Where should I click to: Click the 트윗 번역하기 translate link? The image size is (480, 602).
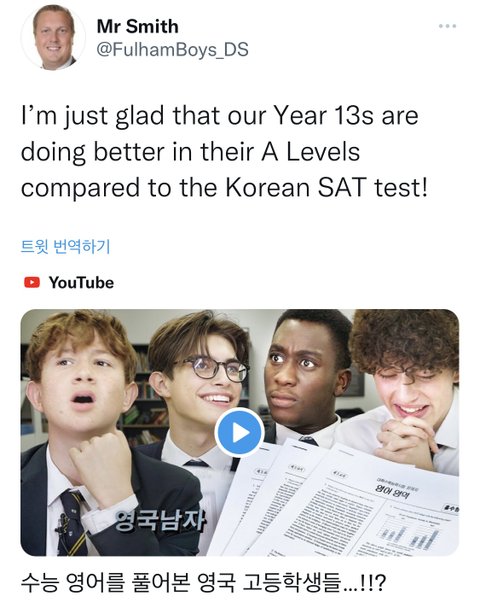[x=65, y=246]
